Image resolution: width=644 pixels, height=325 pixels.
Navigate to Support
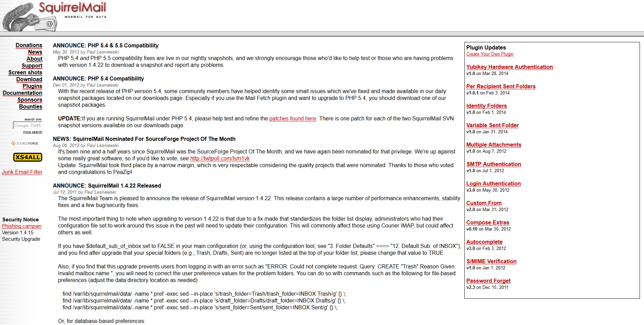pos(32,66)
